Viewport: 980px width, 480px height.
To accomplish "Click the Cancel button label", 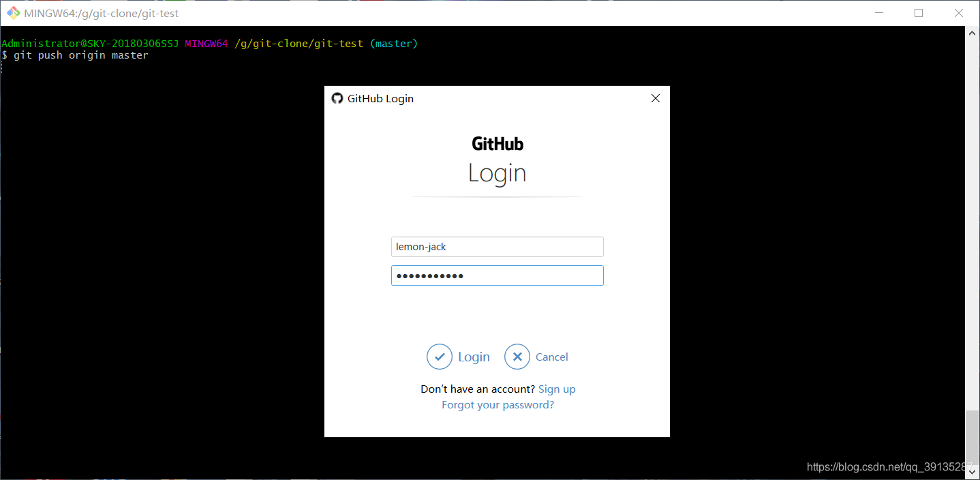I will tap(552, 357).
